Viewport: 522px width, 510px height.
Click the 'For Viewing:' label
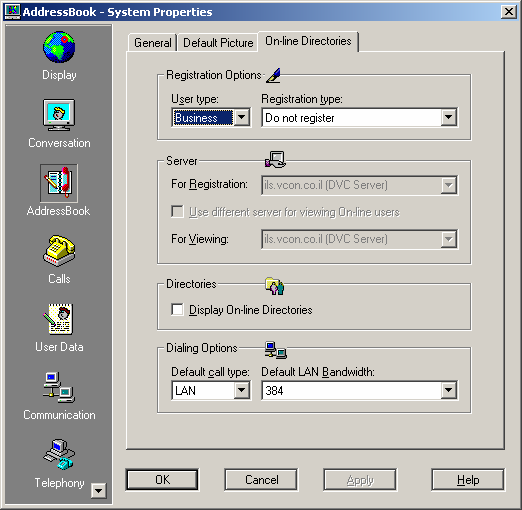click(200, 239)
